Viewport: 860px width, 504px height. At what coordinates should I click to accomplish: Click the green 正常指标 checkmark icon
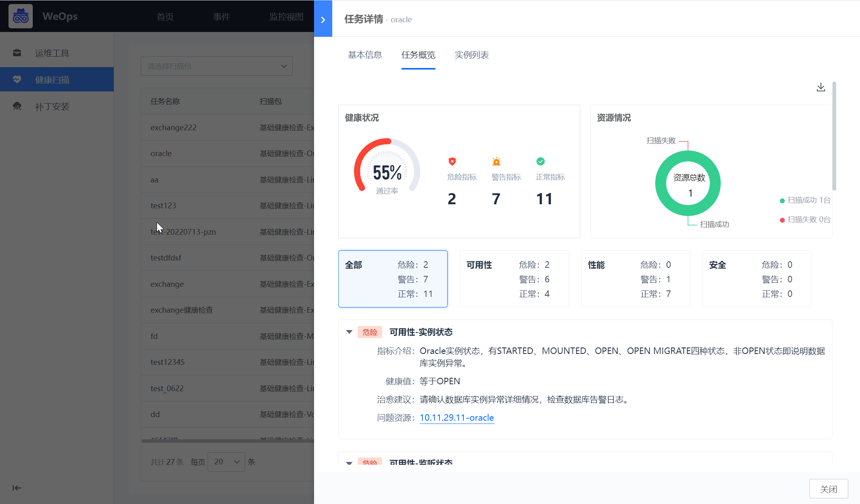point(541,161)
